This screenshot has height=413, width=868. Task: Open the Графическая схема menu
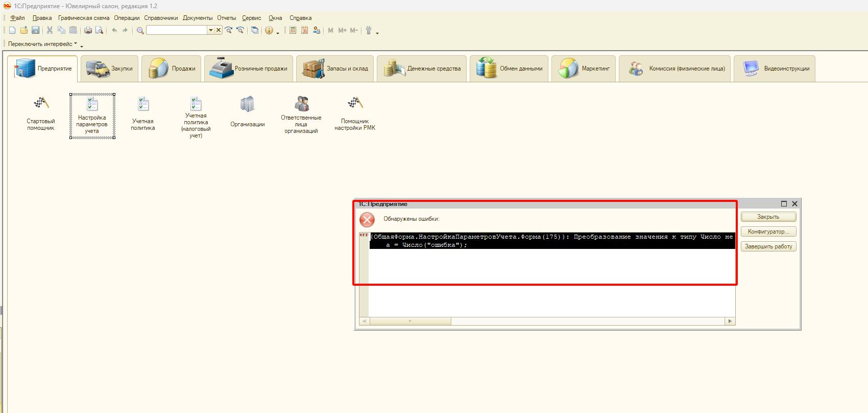pos(84,18)
